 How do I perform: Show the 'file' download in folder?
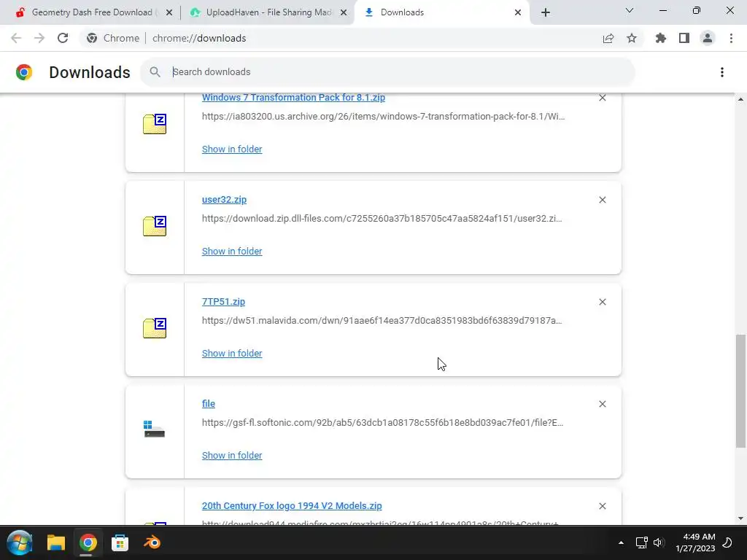coord(232,455)
